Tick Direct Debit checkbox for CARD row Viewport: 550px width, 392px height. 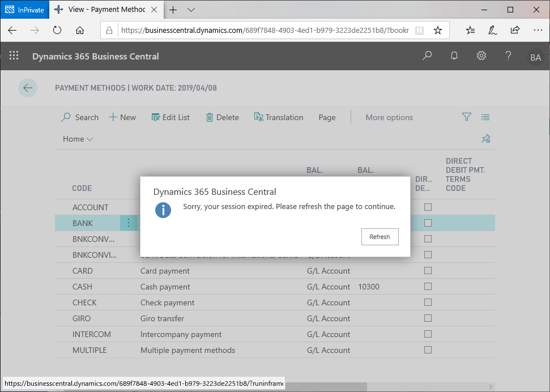428,271
